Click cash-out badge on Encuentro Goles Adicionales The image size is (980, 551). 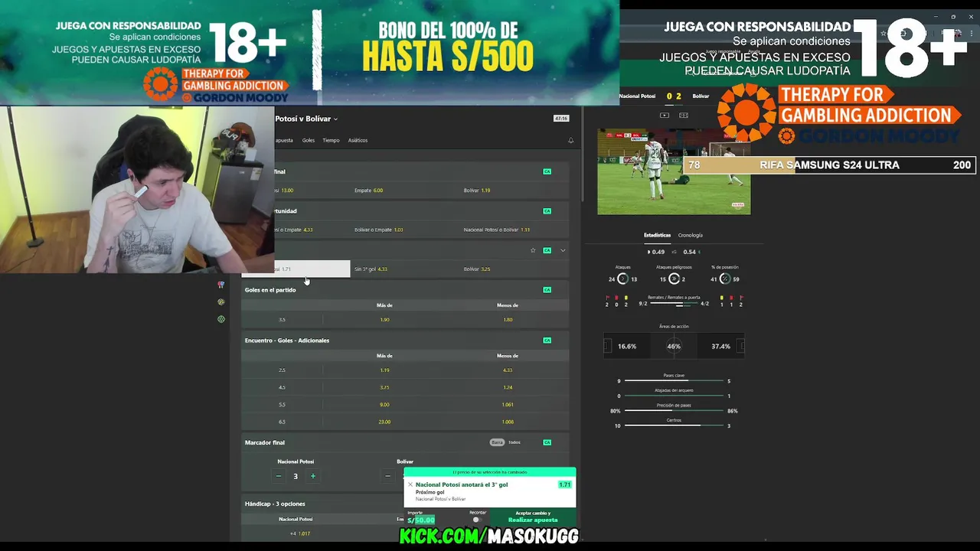coord(547,341)
